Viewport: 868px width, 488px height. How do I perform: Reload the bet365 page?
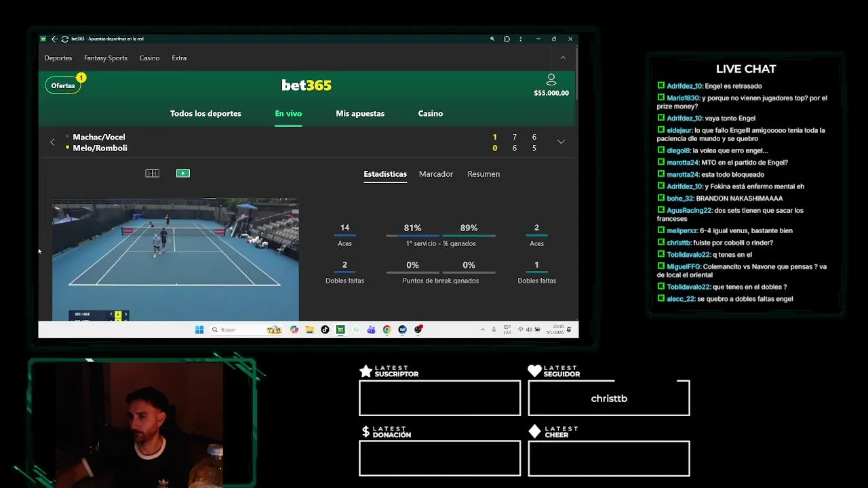tap(64, 39)
